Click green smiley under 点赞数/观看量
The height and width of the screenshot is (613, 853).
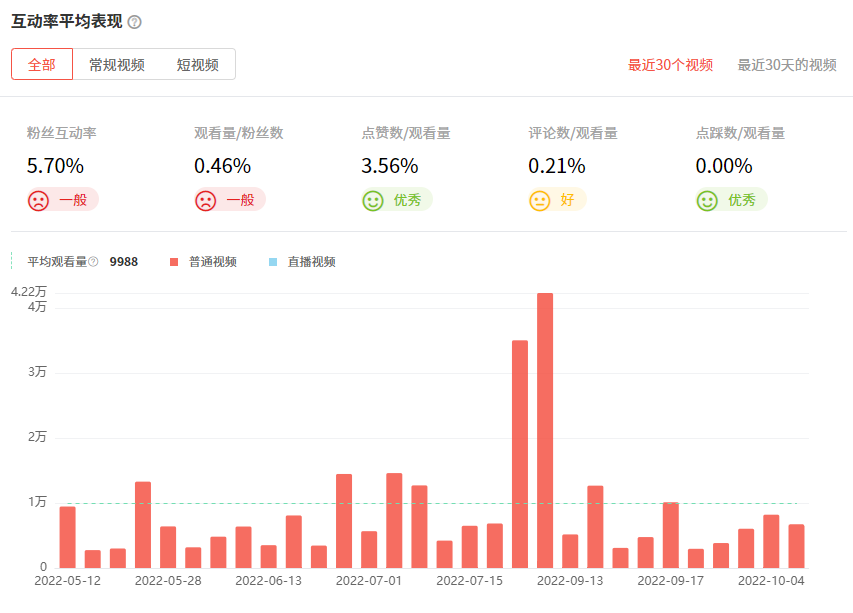click(x=373, y=200)
